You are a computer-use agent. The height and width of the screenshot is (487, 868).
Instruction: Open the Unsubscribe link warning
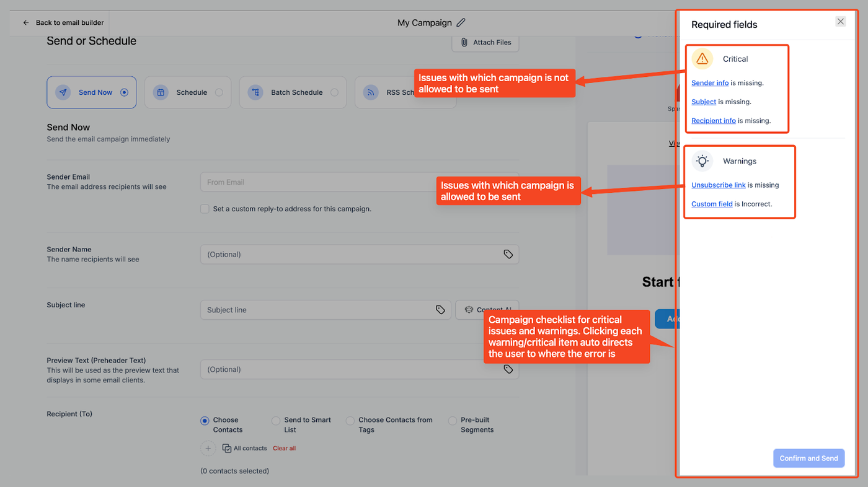719,185
